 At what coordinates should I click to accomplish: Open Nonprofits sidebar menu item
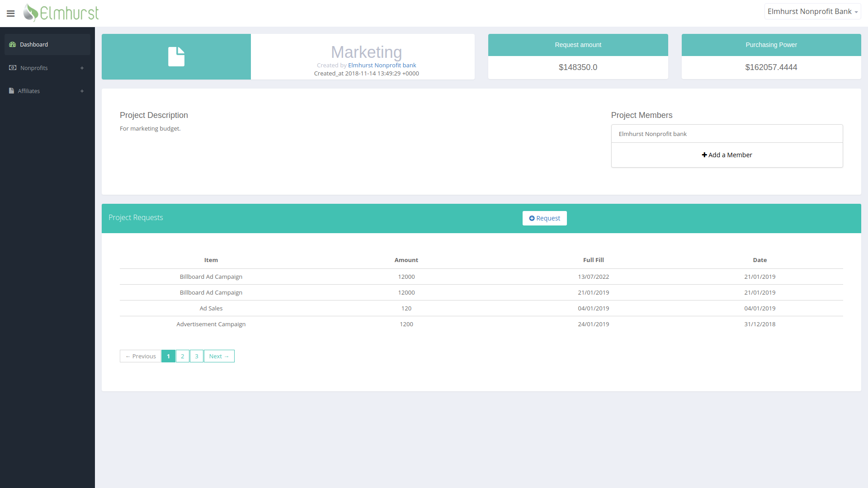[x=47, y=68]
